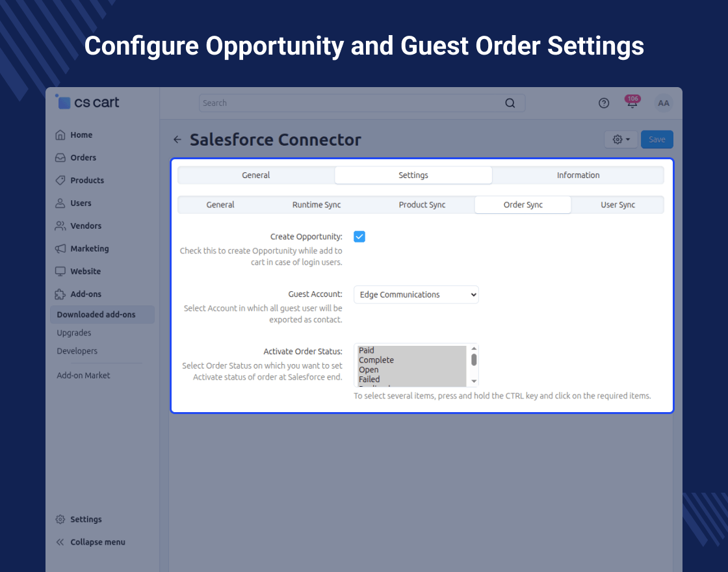Click the order status list scrollbar thumb
728x572 pixels.
tap(474, 360)
